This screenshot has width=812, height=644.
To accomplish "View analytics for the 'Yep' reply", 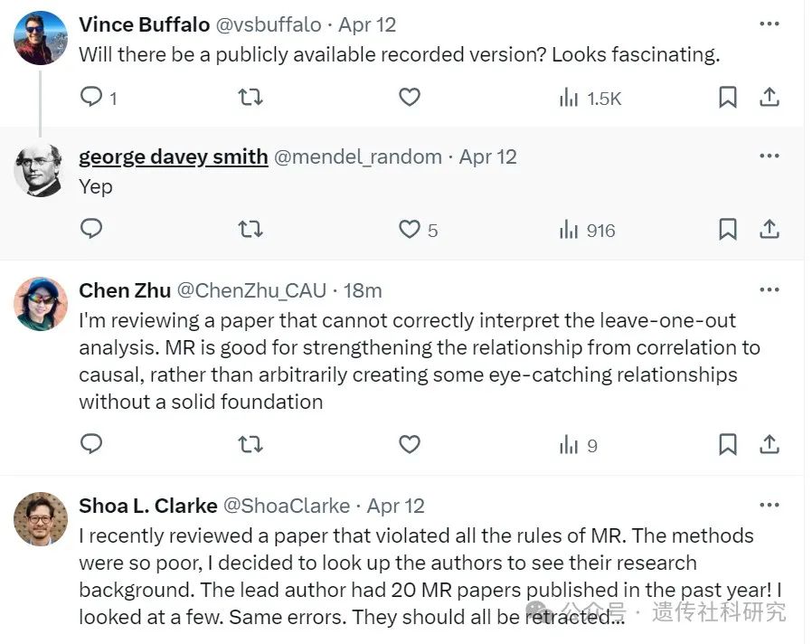I will pos(569,230).
